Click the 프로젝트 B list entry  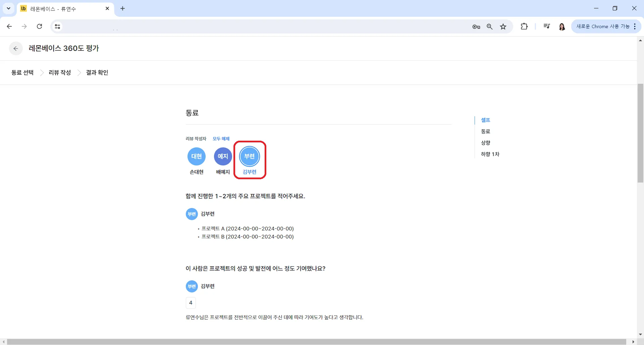pyautogui.click(x=248, y=237)
